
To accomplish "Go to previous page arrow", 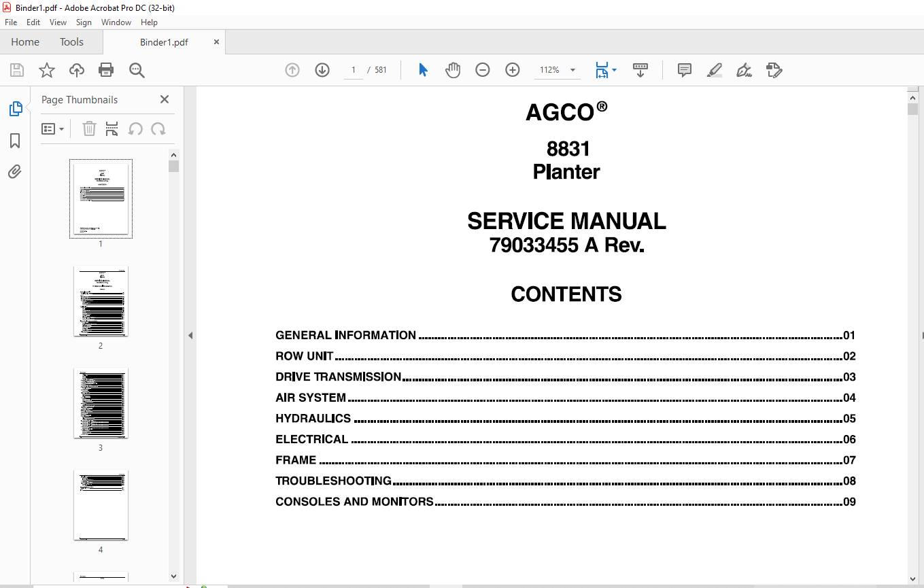I will point(292,70).
